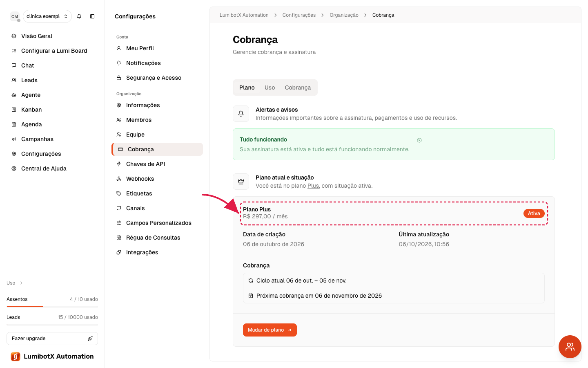Click the Fazer upgrade button
This screenshot has height=368, width=588.
pyautogui.click(x=52, y=339)
